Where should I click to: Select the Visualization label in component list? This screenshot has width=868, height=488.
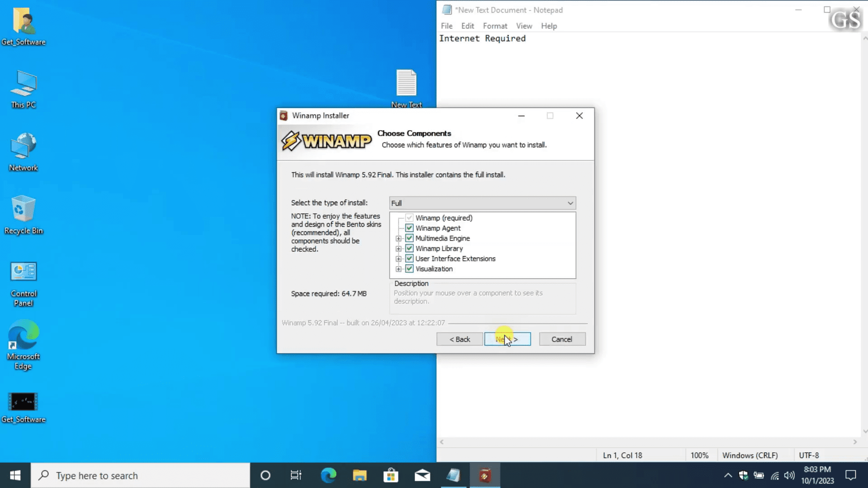point(434,269)
